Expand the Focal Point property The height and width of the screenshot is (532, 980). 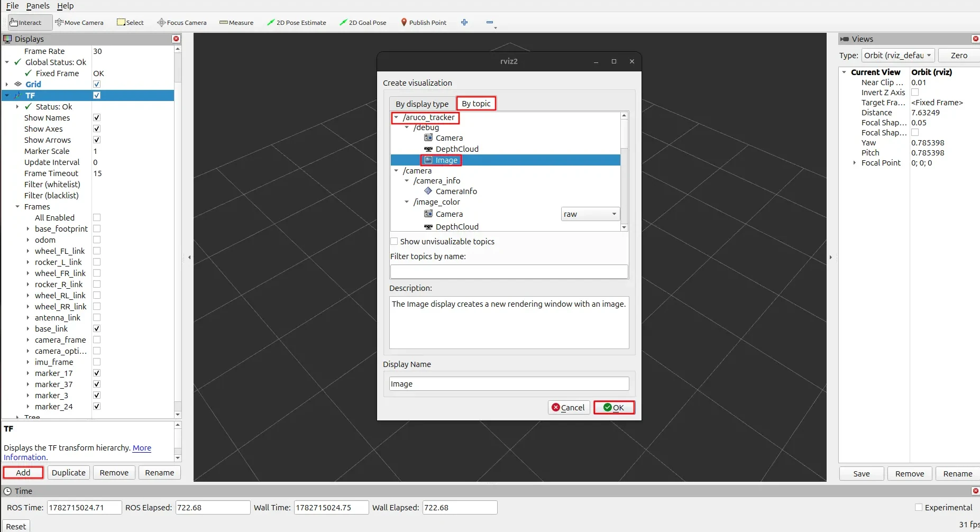tap(854, 163)
